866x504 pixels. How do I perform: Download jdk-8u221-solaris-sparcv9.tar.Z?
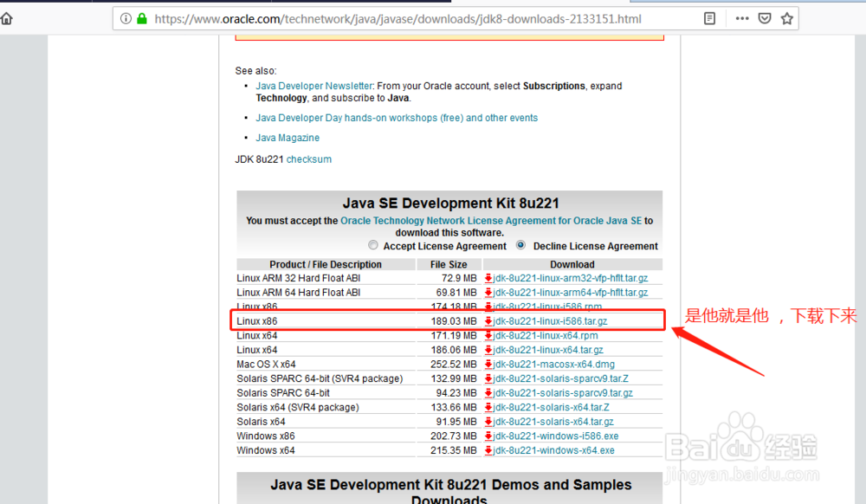(560, 378)
